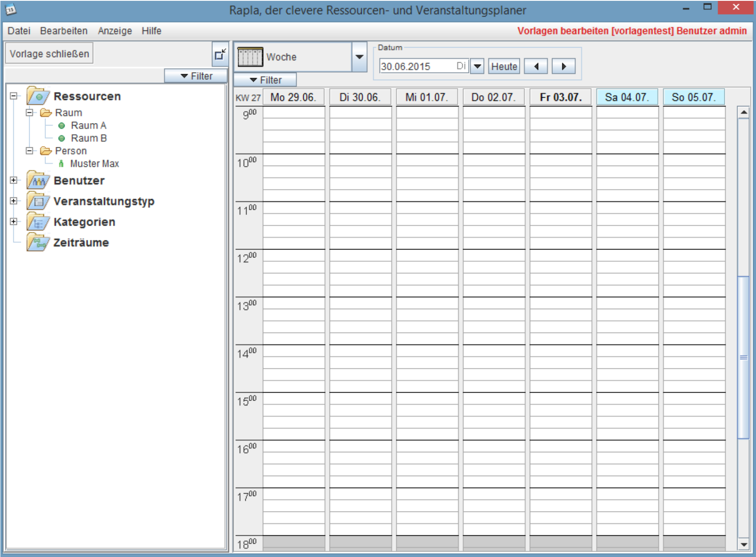Expand the Veranstaltungstyp tree node
756x557 pixels.
(x=14, y=201)
